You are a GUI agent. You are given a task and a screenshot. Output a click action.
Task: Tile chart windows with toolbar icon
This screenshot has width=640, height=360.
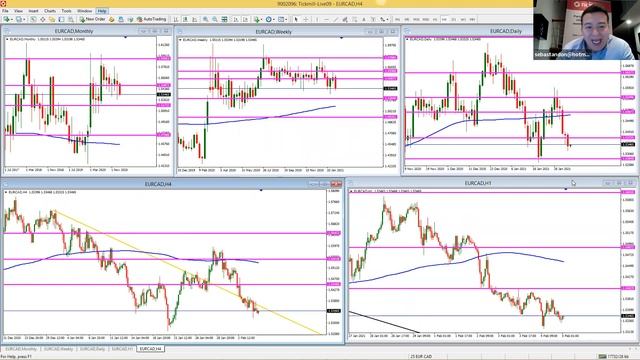pyautogui.click(x=224, y=19)
